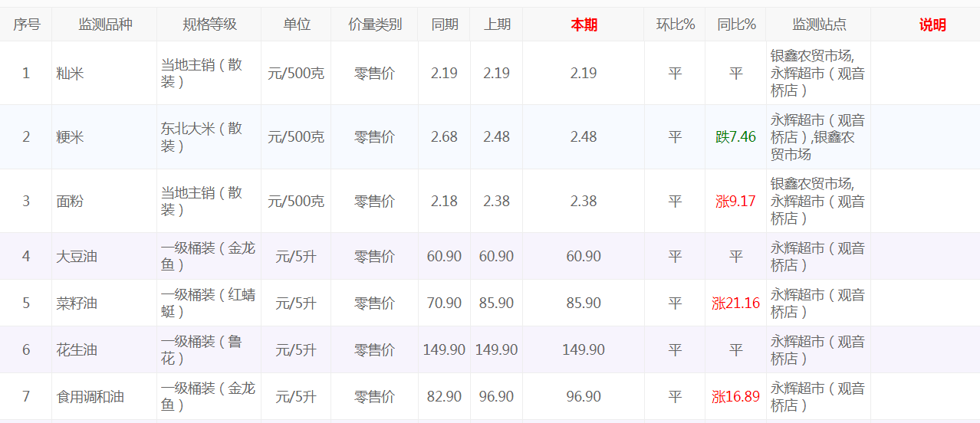Select the 价量类别 header cell
Image resolution: width=980 pixels, height=423 pixels.
coord(374,25)
